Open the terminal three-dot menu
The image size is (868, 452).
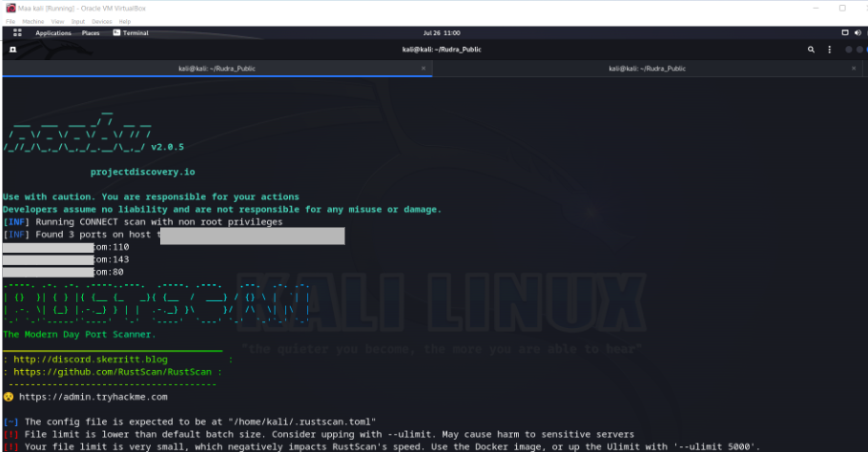coord(829,50)
